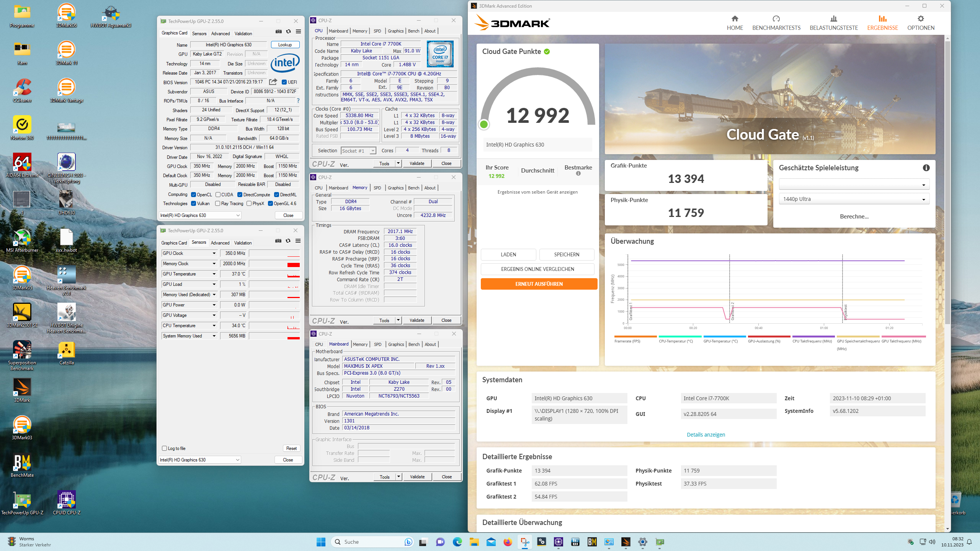Switch to Advanced tab in top GPU-Z window

point(220,33)
